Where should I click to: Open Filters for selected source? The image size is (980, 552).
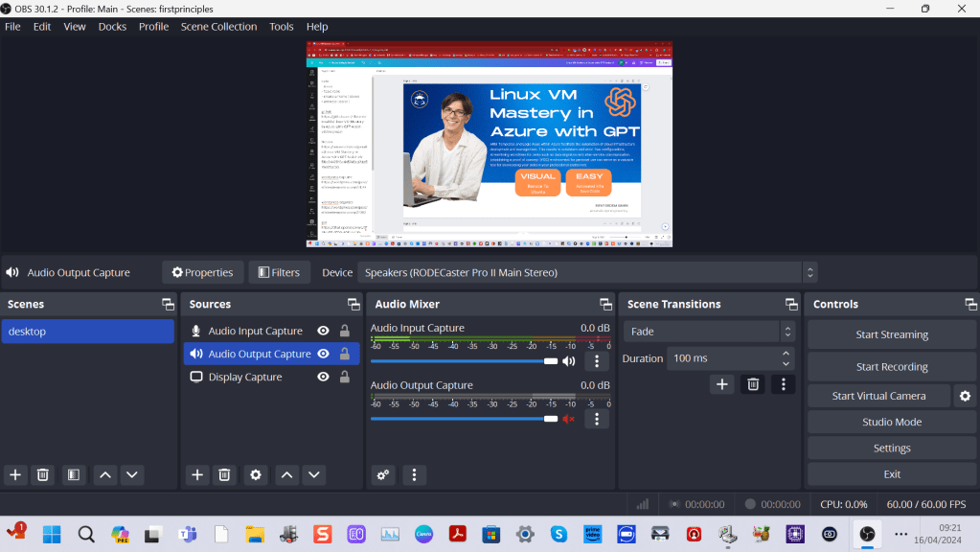279,272
